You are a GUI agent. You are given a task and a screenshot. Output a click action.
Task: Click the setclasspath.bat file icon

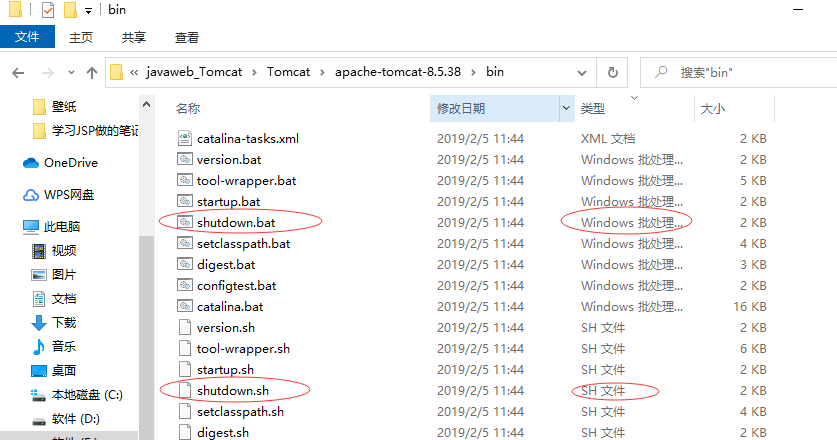(x=185, y=243)
